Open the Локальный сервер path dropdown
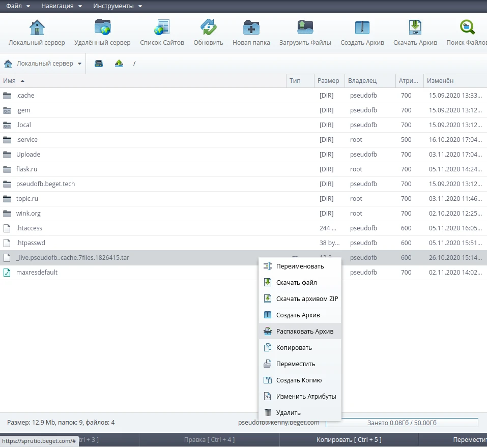This screenshot has height=448, width=487. click(x=43, y=64)
